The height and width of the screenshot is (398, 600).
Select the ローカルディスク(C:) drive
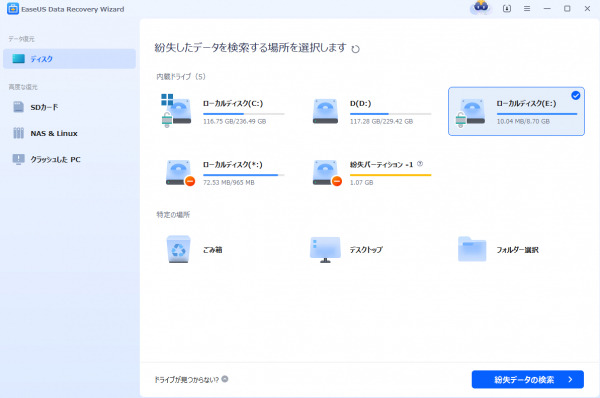[223, 111]
